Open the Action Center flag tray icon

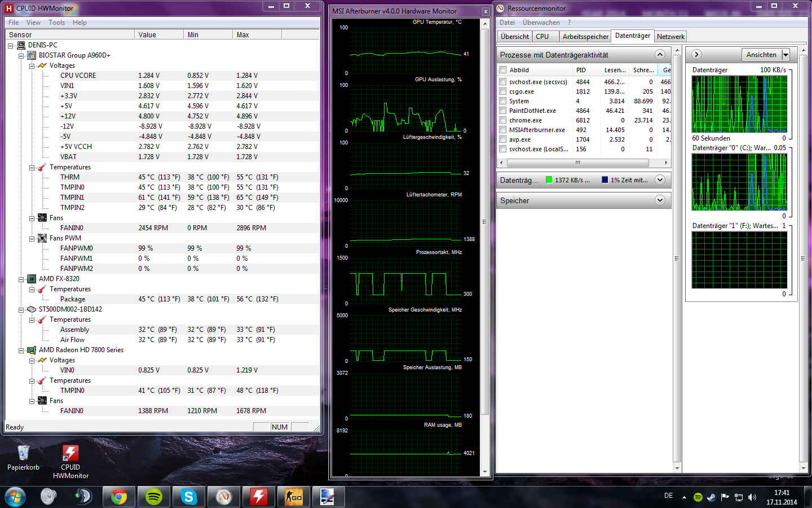725,497
